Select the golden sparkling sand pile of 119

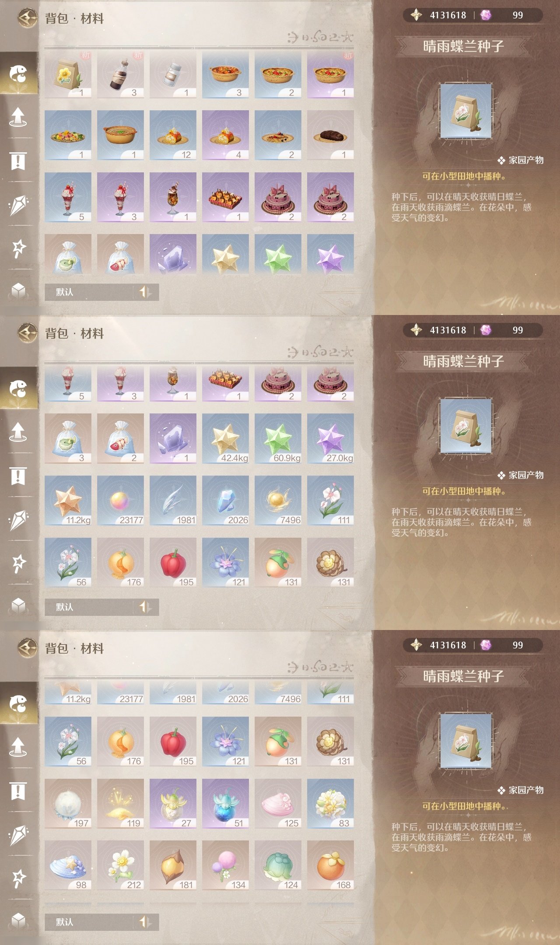click(x=120, y=803)
